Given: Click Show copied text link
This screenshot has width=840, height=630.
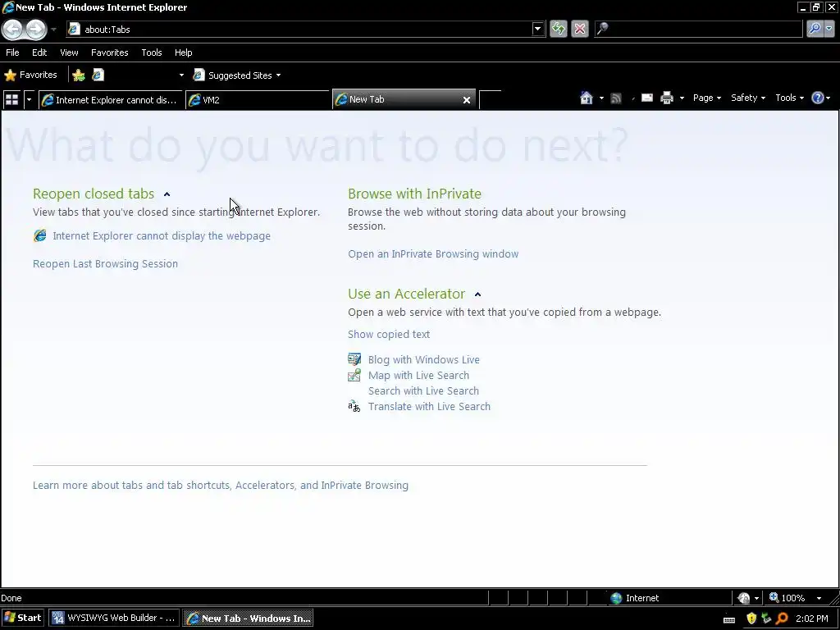Looking at the screenshot, I should point(388,335).
